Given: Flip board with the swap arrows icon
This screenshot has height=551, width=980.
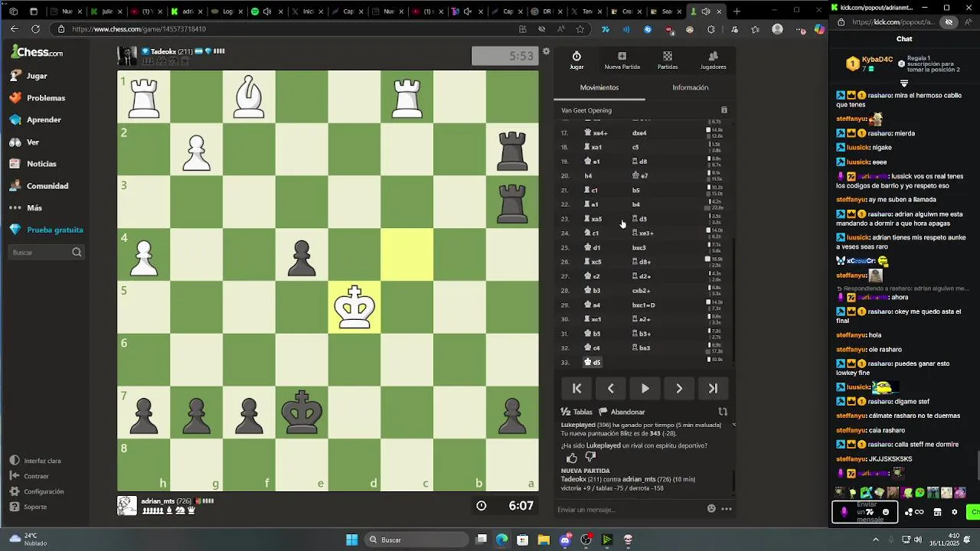Looking at the screenshot, I should click(x=723, y=412).
